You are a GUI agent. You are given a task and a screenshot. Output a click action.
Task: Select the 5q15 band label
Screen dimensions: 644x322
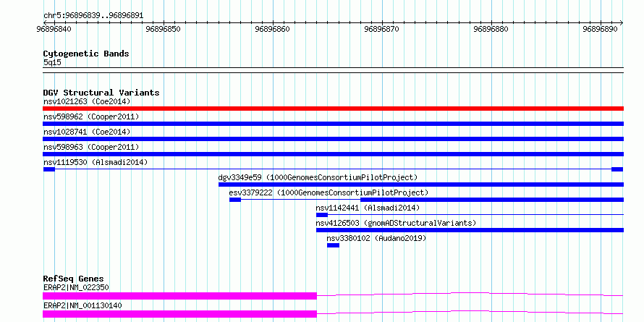click(x=52, y=63)
